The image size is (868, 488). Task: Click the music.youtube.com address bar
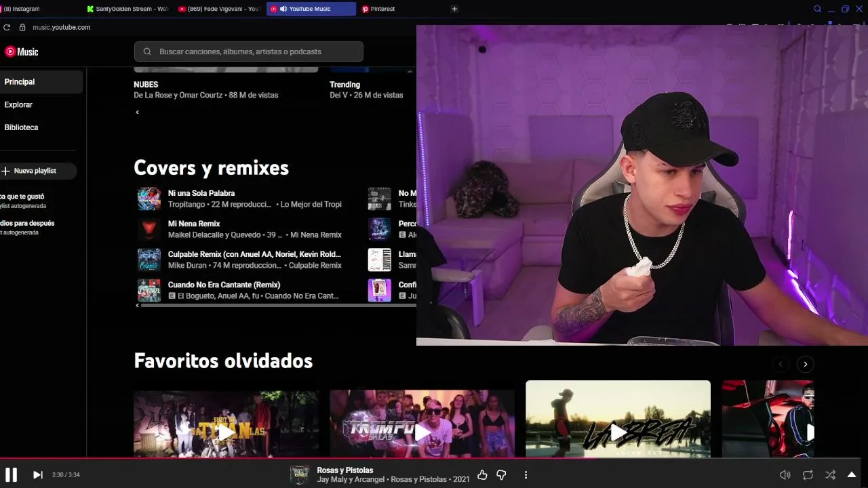click(x=61, y=27)
